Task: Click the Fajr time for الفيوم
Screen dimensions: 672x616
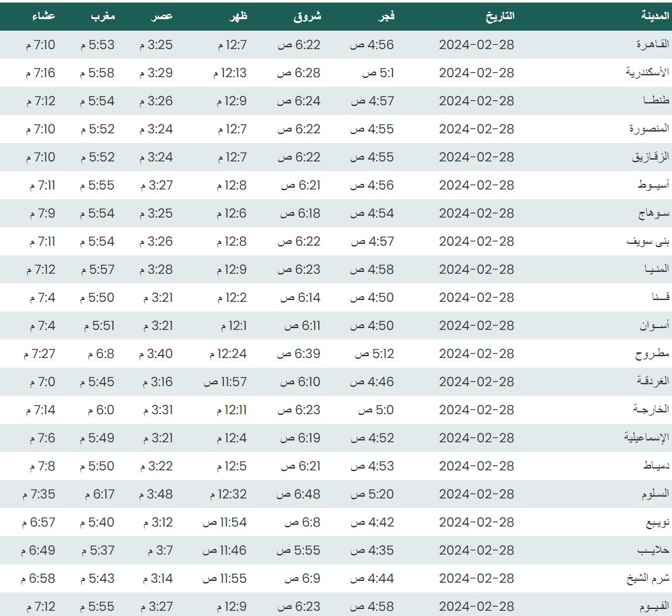Action: (372, 606)
